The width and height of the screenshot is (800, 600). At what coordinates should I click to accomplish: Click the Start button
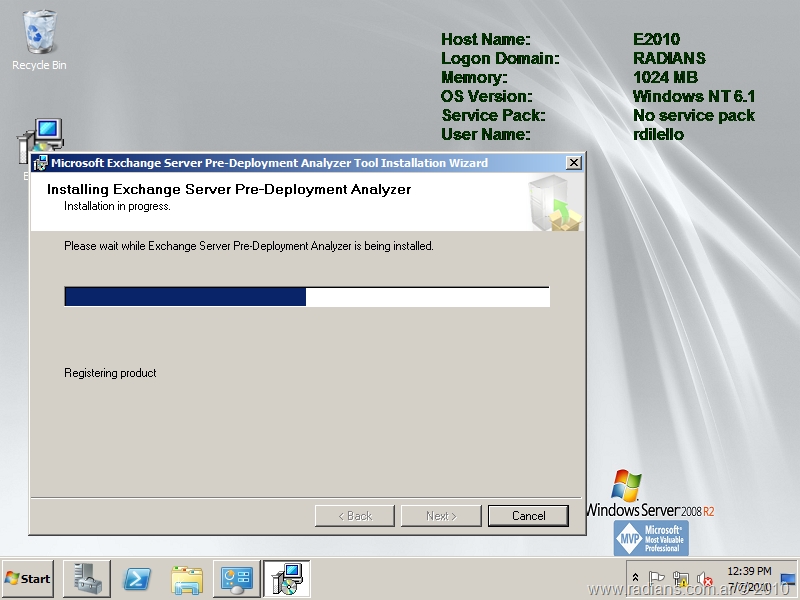[x=28, y=578]
